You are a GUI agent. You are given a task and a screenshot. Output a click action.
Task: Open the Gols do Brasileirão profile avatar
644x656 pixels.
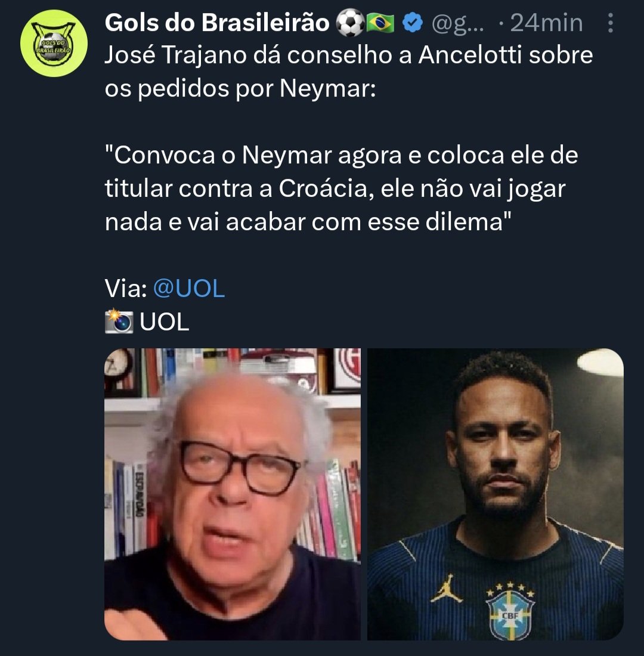pyautogui.click(x=54, y=44)
